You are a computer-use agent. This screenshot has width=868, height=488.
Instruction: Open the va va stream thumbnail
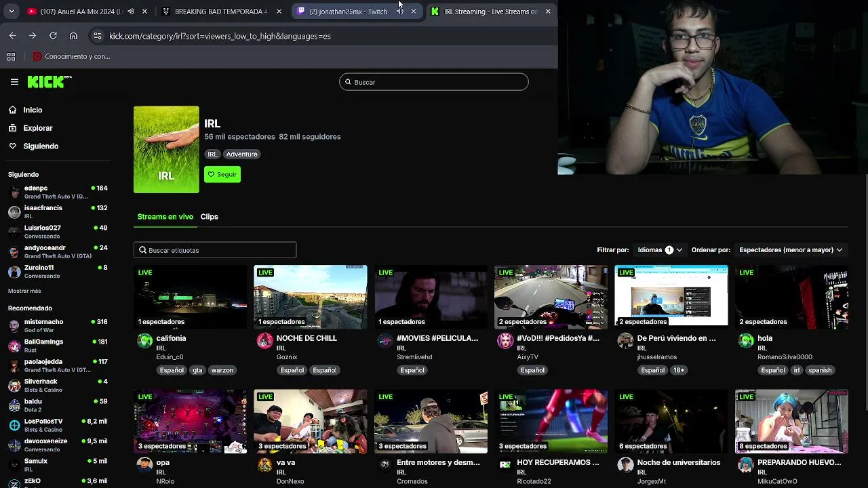click(x=311, y=421)
